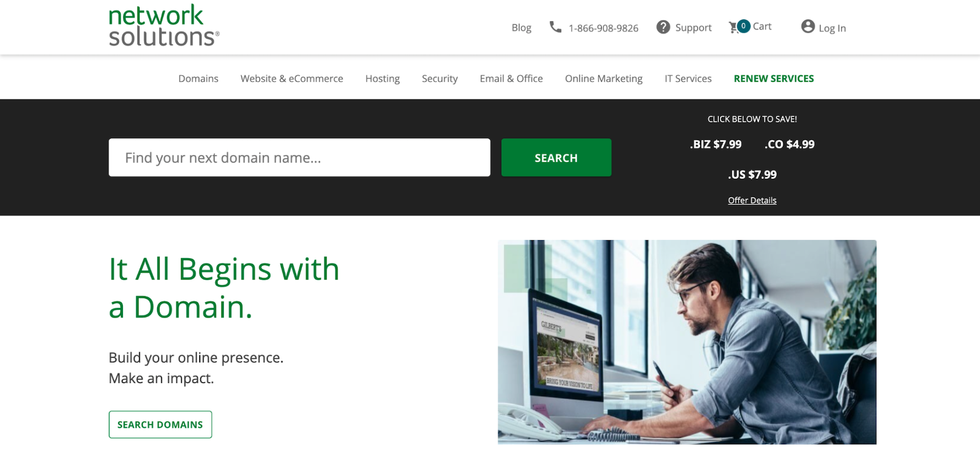
Task: Open Email & Office menu
Action: (x=511, y=78)
